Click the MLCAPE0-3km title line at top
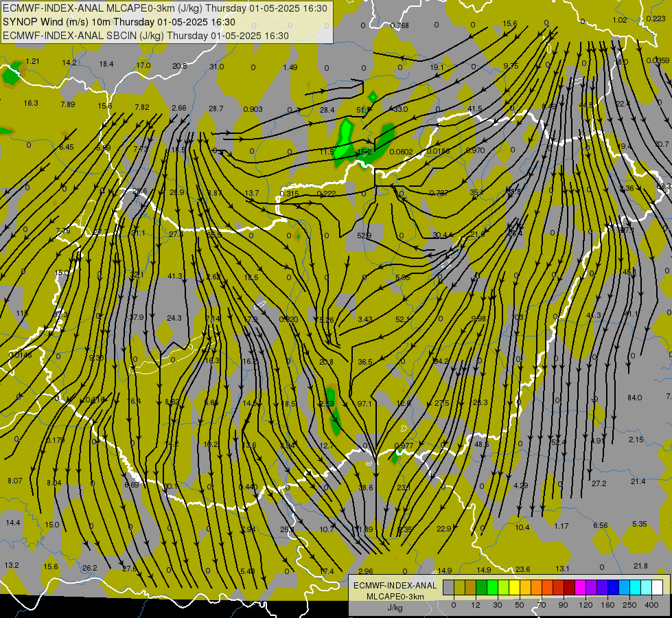The height and width of the screenshot is (618, 672). 165,8
